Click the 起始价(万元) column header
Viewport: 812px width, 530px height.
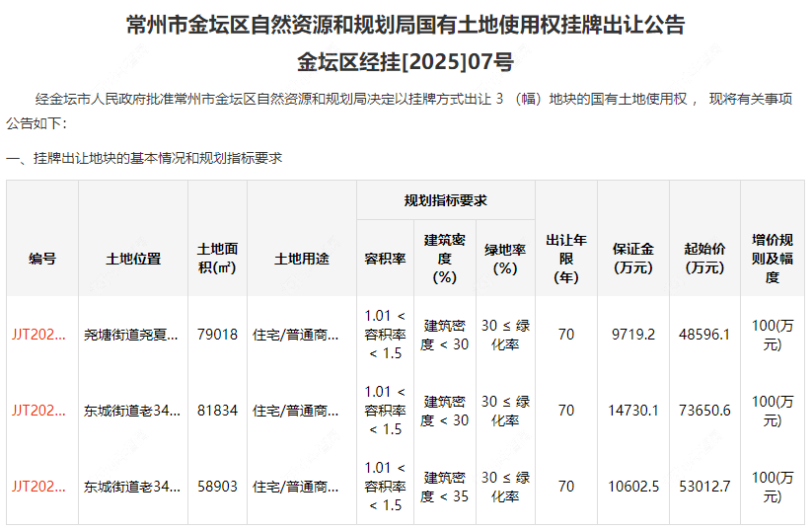(x=704, y=259)
